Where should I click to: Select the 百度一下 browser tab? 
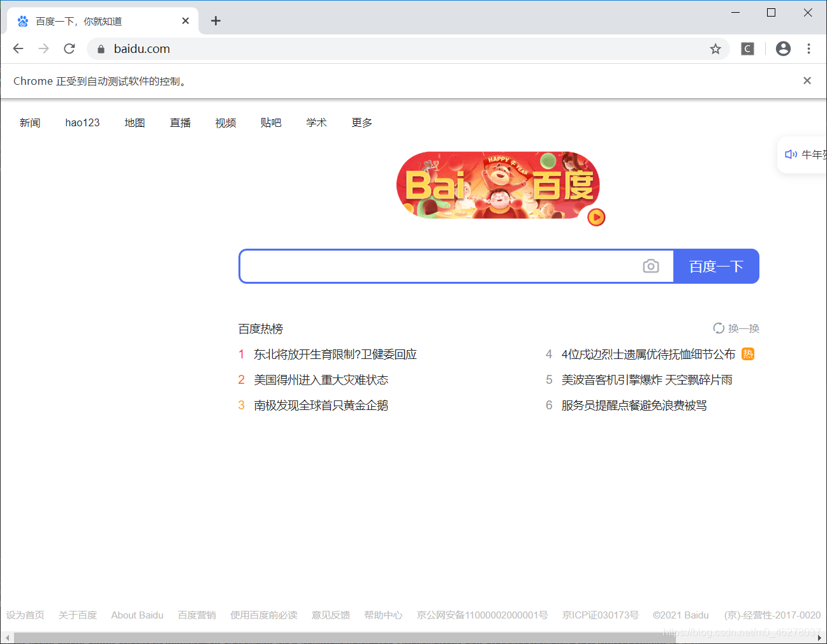pyautogui.click(x=102, y=21)
